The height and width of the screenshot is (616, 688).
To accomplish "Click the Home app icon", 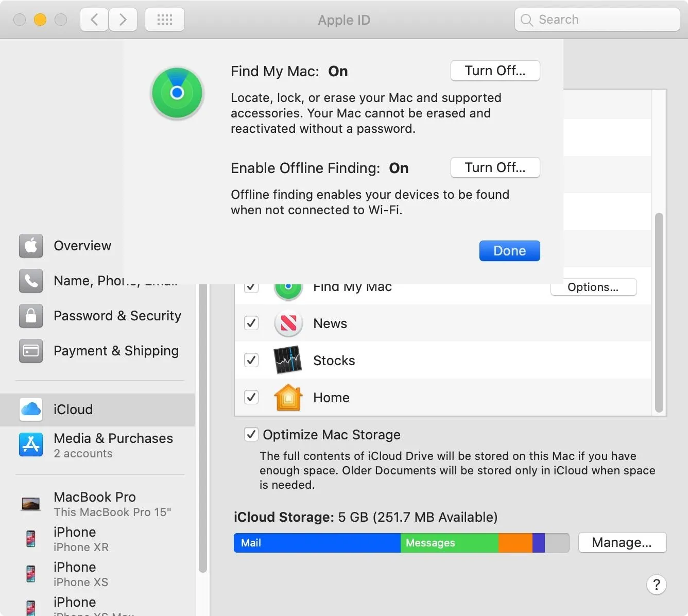I will pyautogui.click(x=288, y=398).
